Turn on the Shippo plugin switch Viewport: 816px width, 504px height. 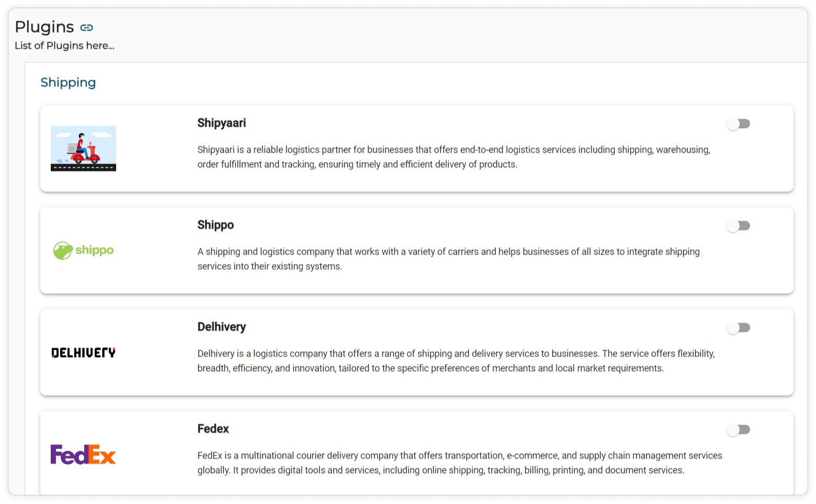tap(738, 226)
